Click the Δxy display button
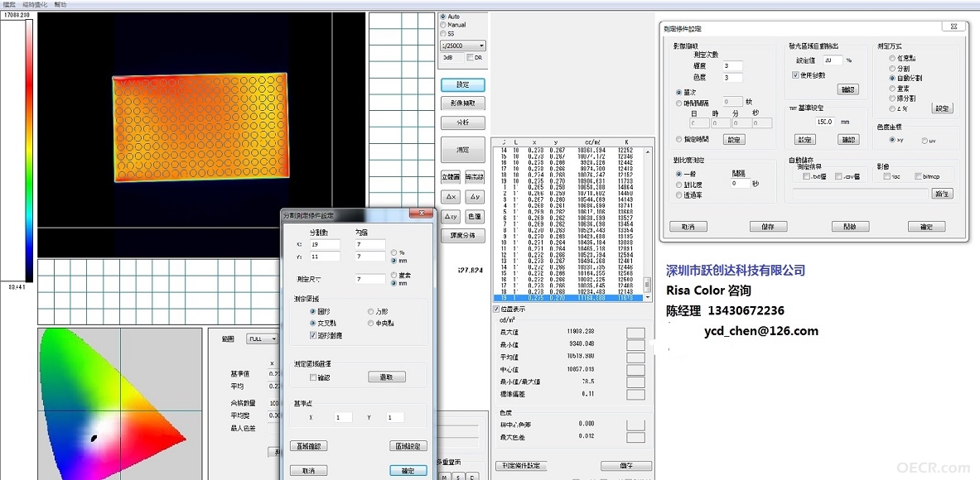Image resolution: width=980 pixels, height=480 pixels. click(x=451, y=217)
